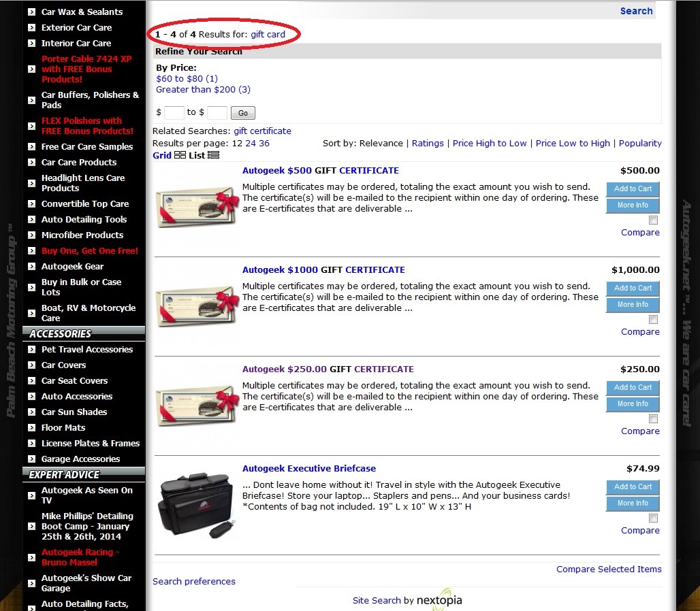Click the maximum price input field

(217, 112)
